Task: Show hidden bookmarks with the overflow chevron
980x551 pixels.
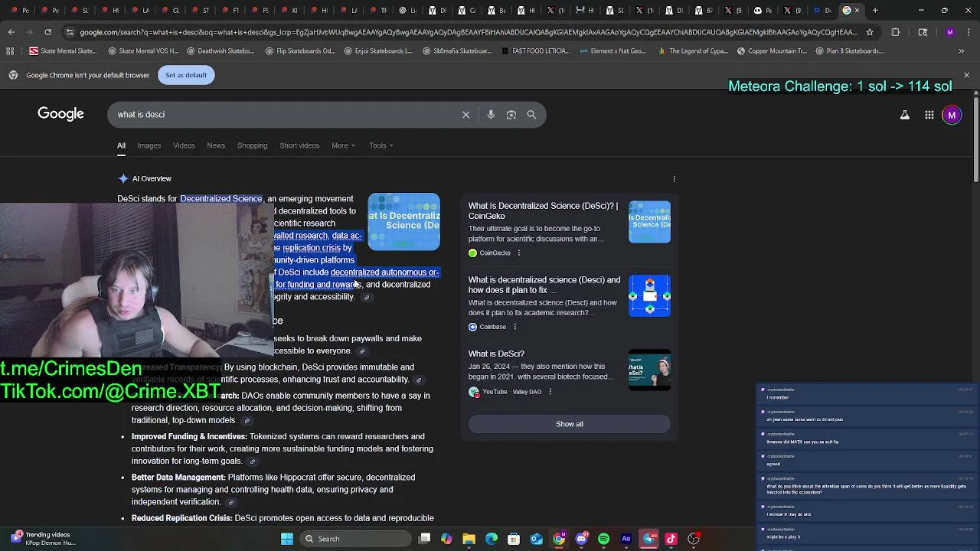Action: 962,51
